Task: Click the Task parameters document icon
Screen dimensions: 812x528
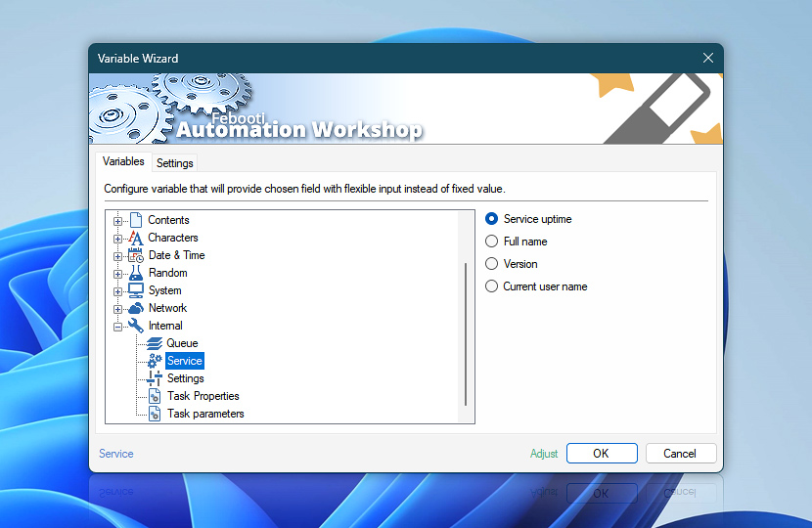Action: coord(155,414)
